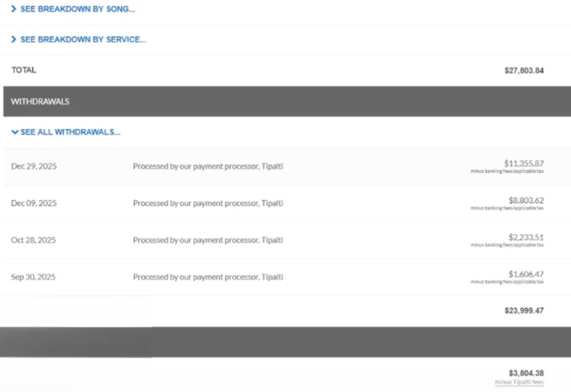Click the minus Tipalti fees link
The width and height of the screenshot is (571, 392).
tap(519, 383)
